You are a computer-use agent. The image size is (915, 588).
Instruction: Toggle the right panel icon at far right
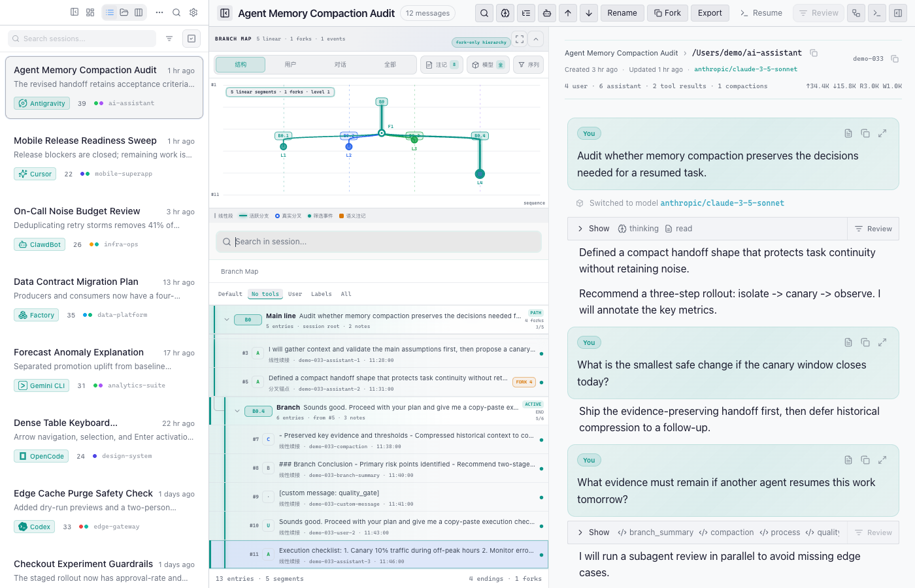pos(898,13)
